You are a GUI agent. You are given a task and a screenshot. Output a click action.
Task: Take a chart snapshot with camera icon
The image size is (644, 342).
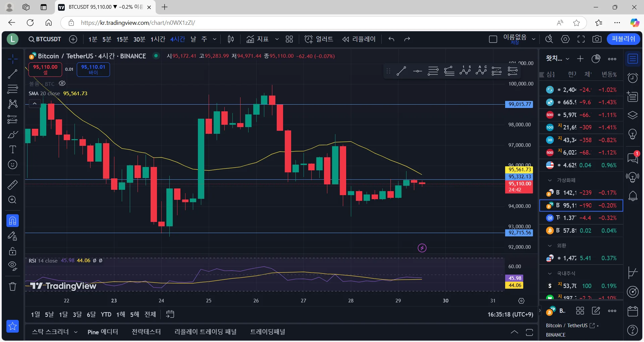point(597,39)
